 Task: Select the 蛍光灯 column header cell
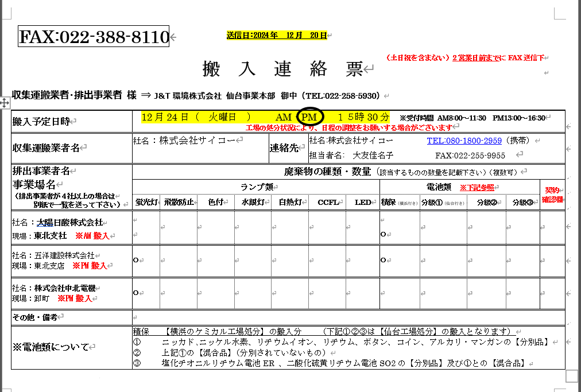(x=146, y=202)
